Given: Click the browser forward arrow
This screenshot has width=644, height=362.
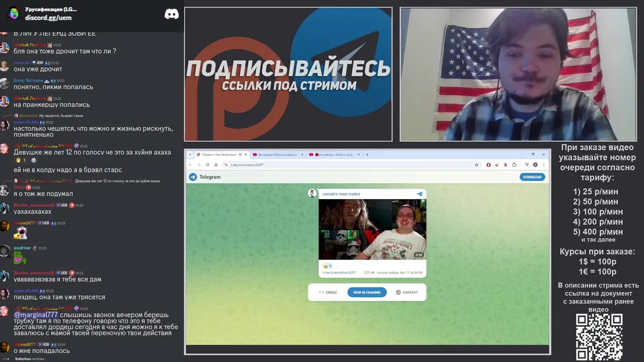Looking at the screenshot, I should pyautogui.click(x=198, y=165).
